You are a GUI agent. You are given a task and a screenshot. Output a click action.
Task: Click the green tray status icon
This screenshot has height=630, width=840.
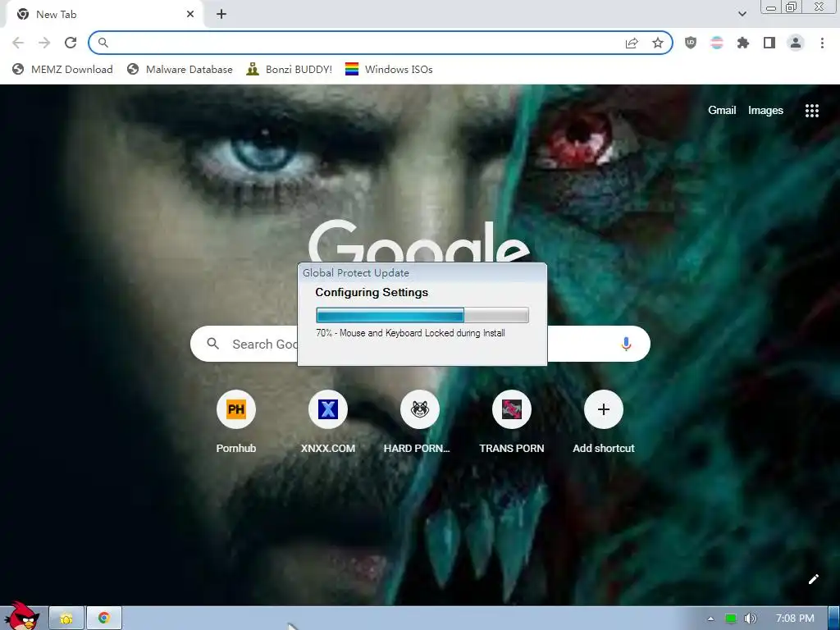730,619
